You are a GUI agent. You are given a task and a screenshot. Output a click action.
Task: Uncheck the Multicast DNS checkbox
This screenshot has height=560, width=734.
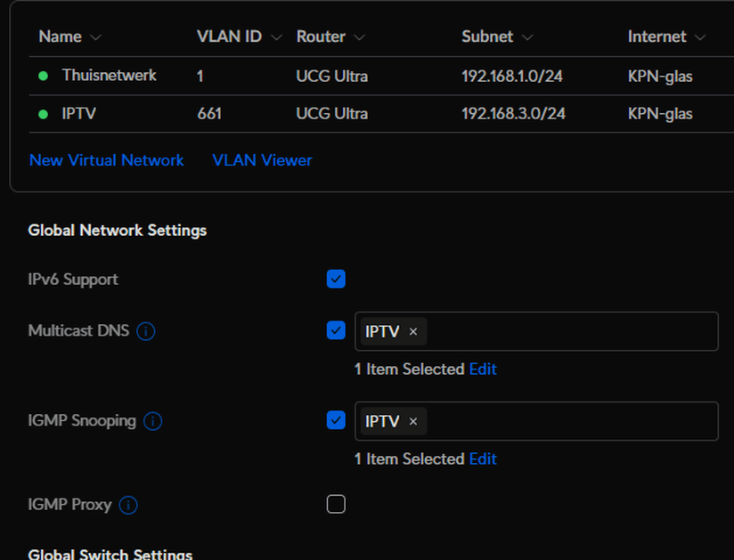coord(336,331)
